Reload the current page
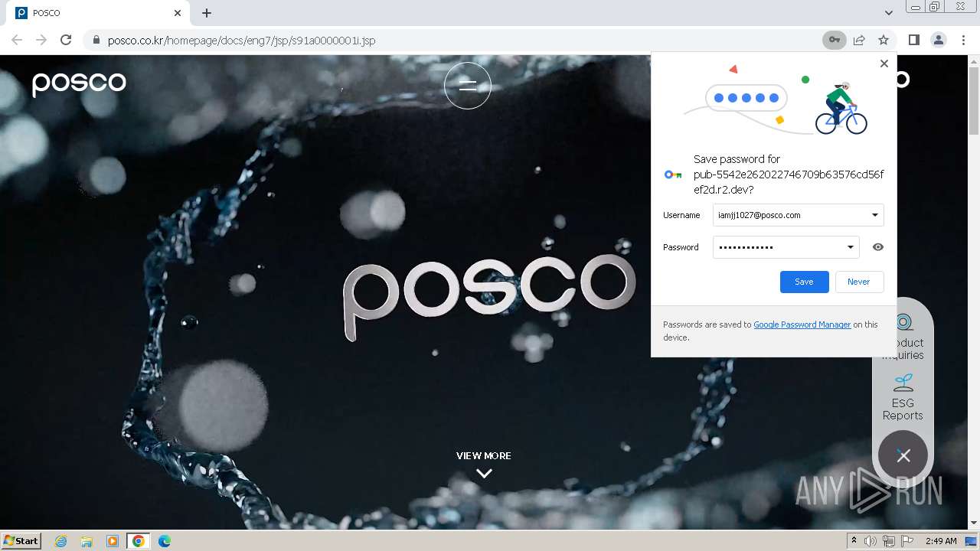 click(66, 40)
